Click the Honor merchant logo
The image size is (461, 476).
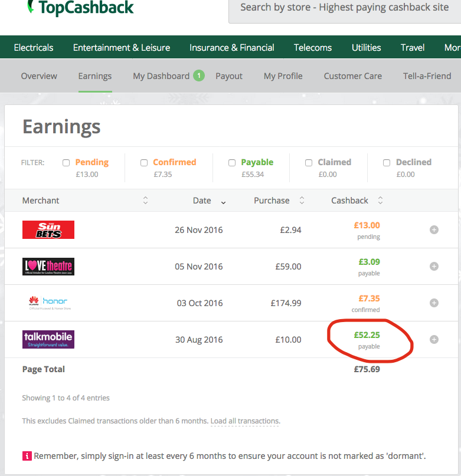[x=48, y=303]
